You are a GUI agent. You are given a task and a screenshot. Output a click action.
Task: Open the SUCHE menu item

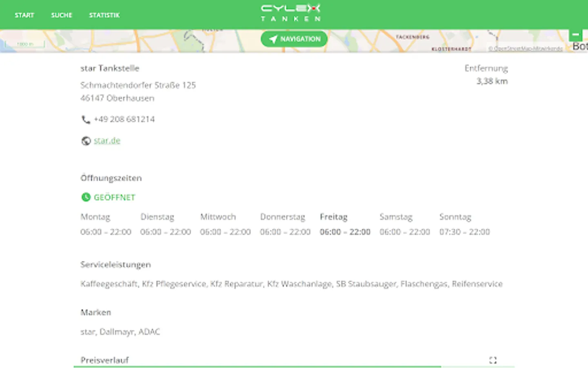62,15
